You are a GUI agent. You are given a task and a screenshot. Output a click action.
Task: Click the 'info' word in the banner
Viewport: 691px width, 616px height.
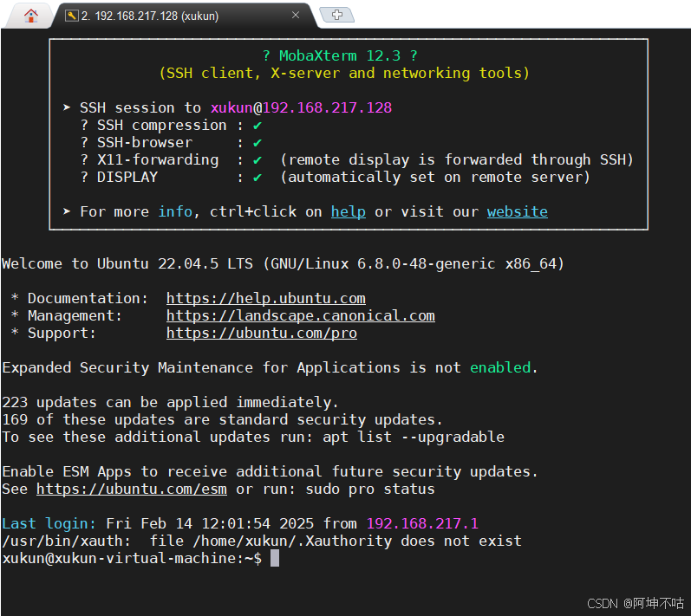[175, 211]
